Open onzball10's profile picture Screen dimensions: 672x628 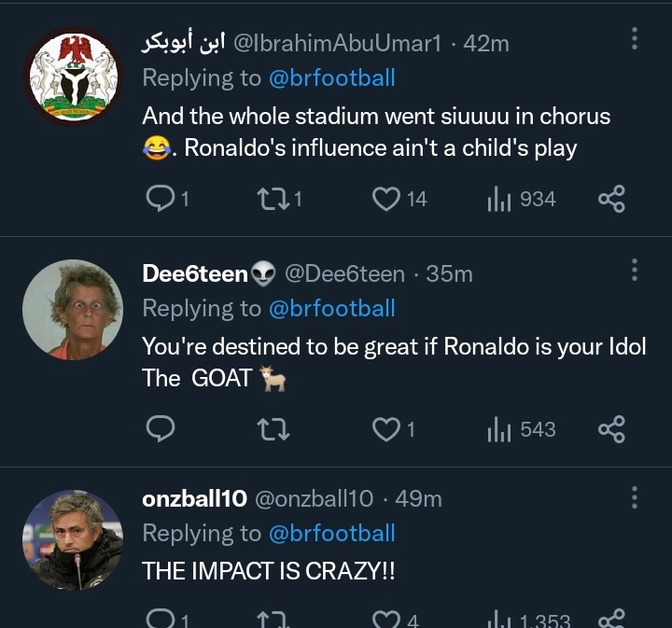point(73,539)
